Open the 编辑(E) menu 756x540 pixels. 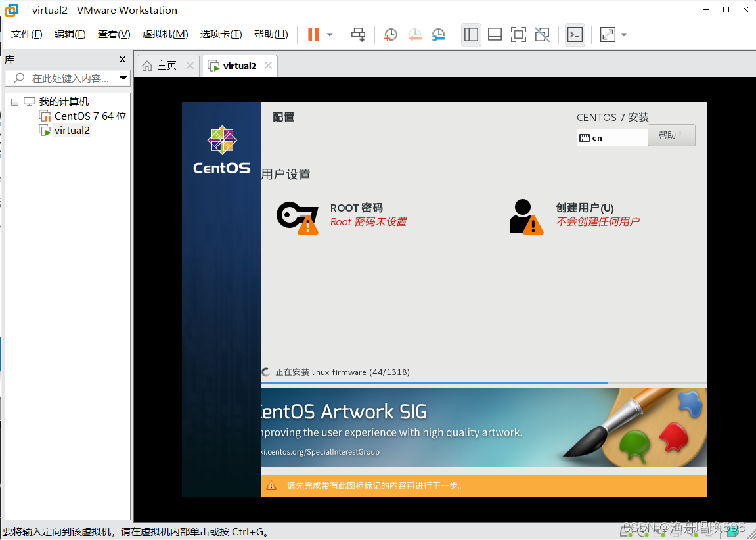click(x=70, y=34)
